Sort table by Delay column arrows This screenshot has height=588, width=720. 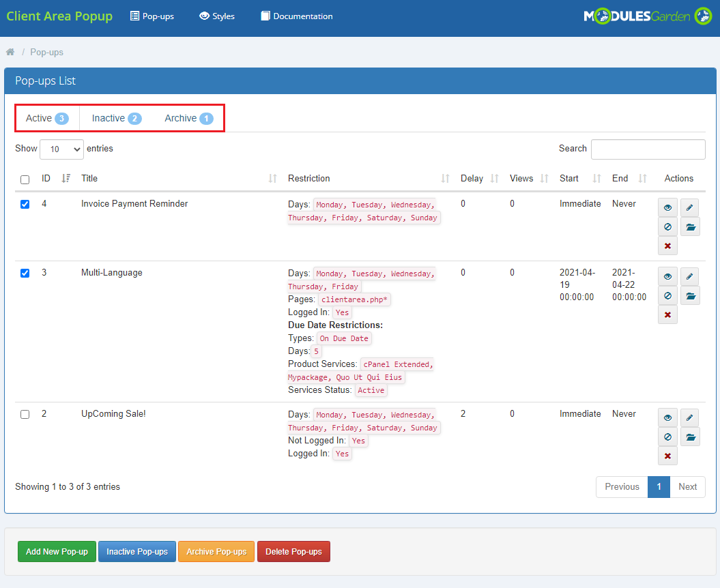point(494,178)
